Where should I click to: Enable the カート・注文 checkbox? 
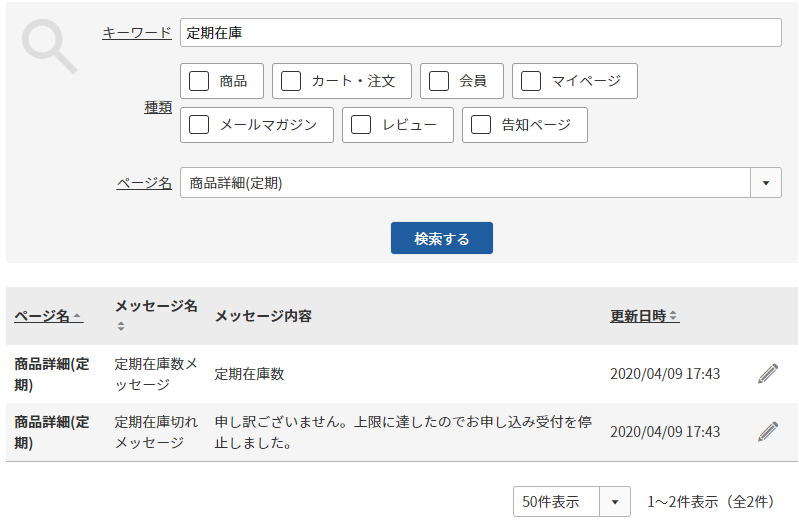pyautogui.click(x=291, y=81)
